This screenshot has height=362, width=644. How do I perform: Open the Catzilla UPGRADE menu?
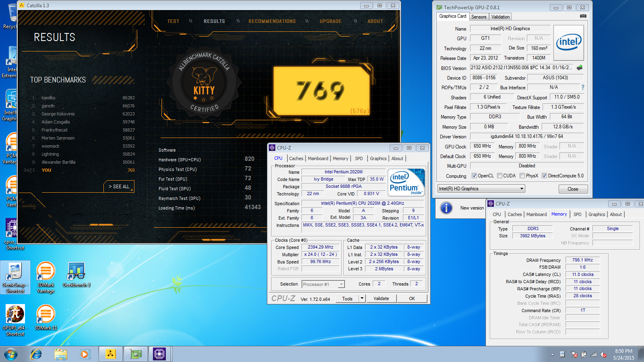(330, 21)
